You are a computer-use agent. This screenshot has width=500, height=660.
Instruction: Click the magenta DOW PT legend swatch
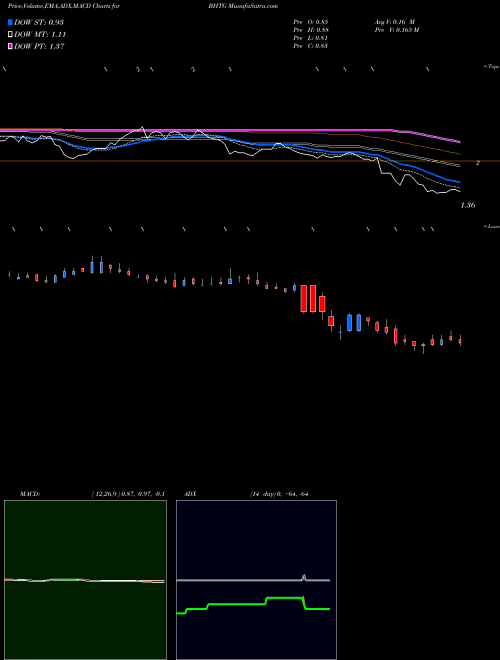pyautogui.click(x=11, y=47)
